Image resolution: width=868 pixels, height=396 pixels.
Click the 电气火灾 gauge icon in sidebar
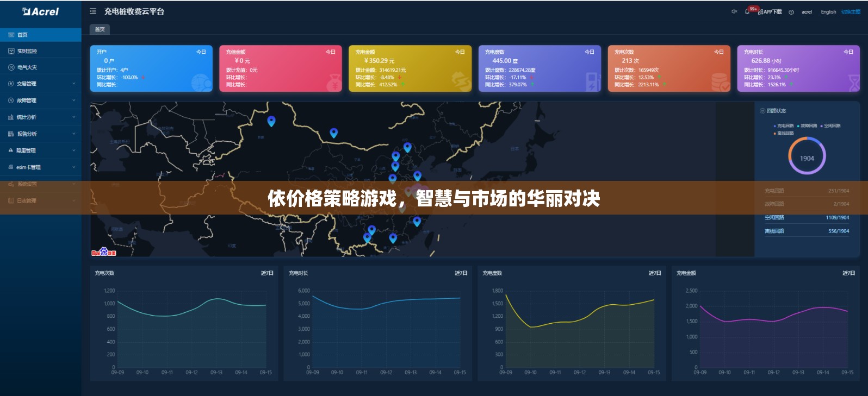click(x=11, y=67)
